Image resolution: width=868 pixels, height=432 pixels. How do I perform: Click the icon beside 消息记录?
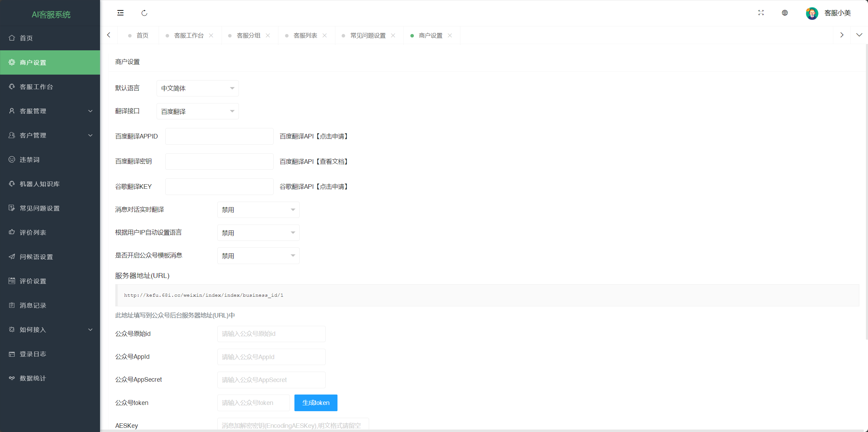[12, 305]
